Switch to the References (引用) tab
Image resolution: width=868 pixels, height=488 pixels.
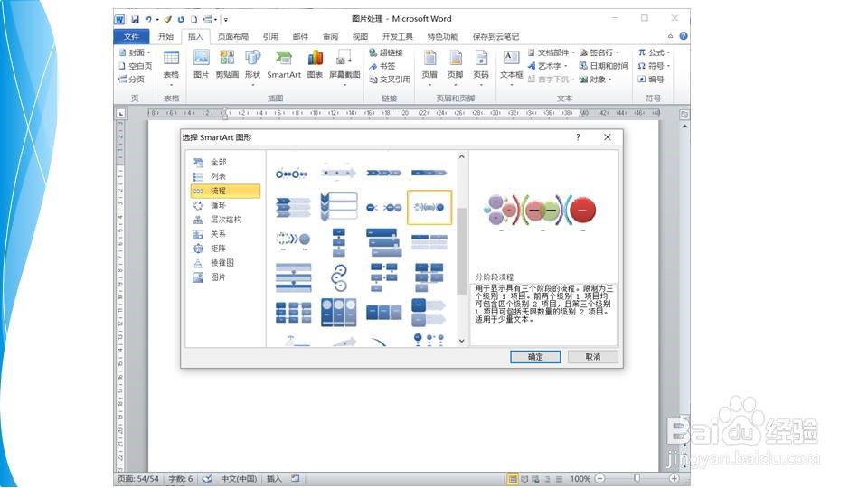pyautogui.click(x=270, y=36)
